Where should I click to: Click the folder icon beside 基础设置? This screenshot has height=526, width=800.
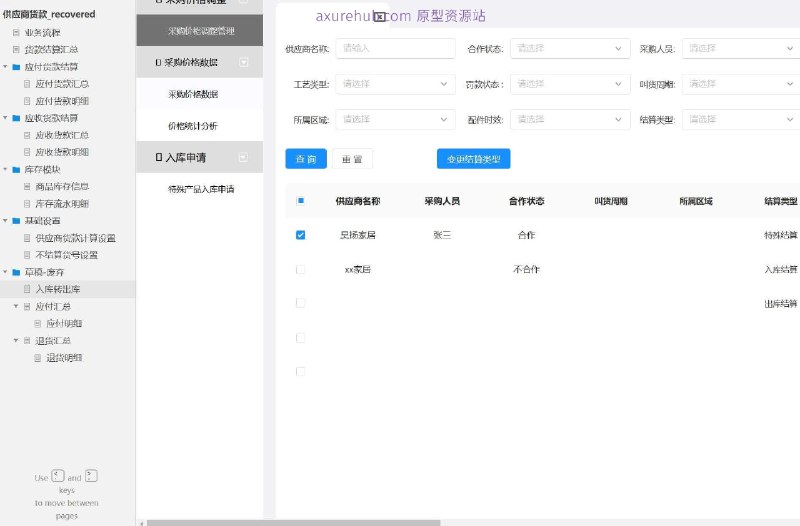click(16, 221)
